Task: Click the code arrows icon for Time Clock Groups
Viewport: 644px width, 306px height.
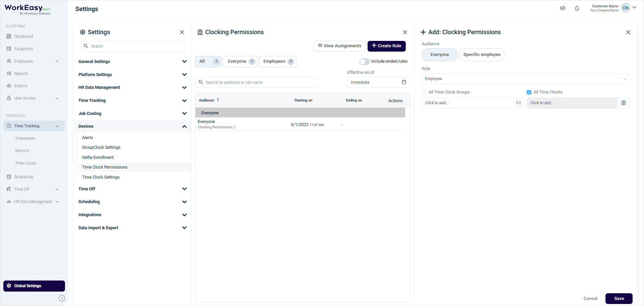Action: click(518, 103)
